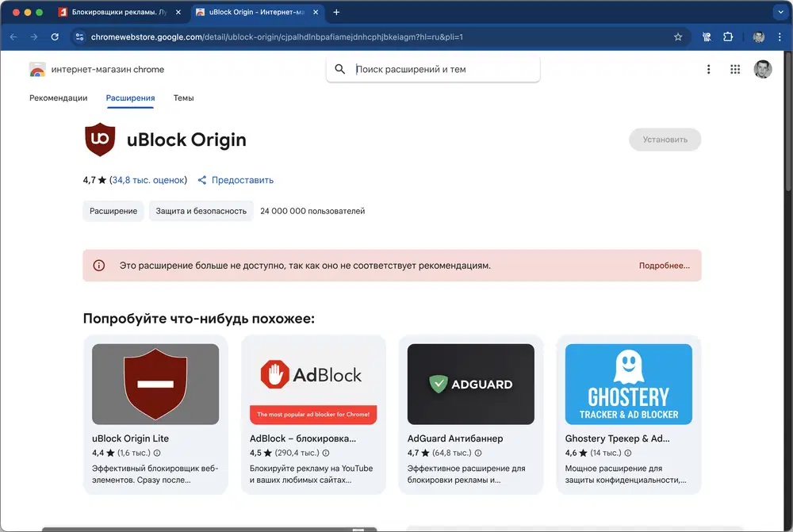Click rating info icon for Ghostery

pos(628,453)
